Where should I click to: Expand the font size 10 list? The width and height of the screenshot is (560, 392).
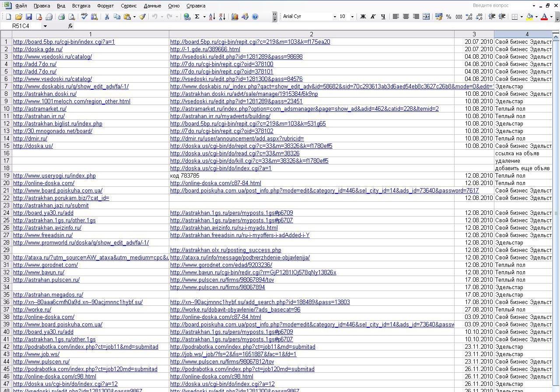tap(352, 17)
